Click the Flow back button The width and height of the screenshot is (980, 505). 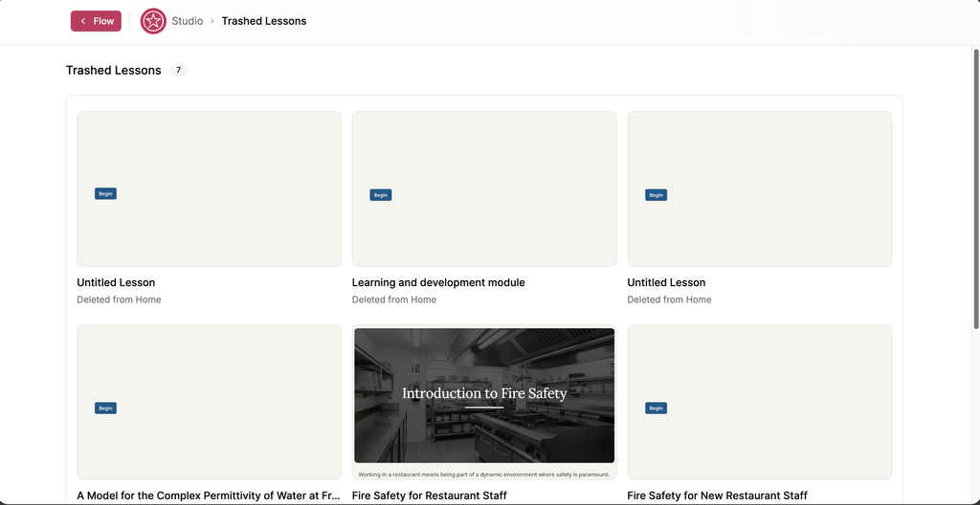click(96, 21)
